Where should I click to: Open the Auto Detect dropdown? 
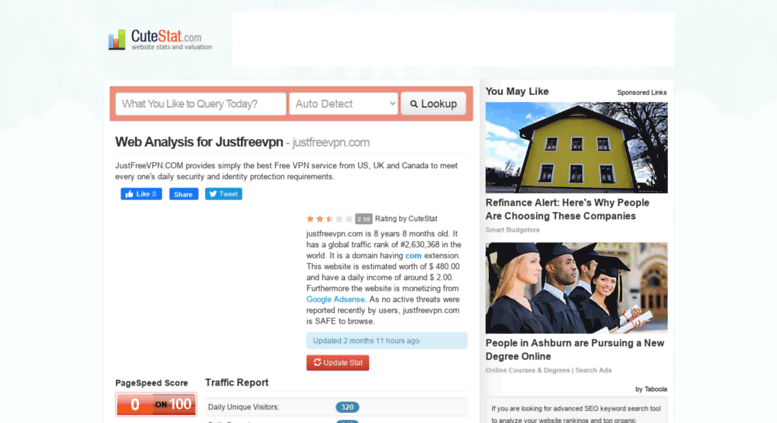(343, 104)
